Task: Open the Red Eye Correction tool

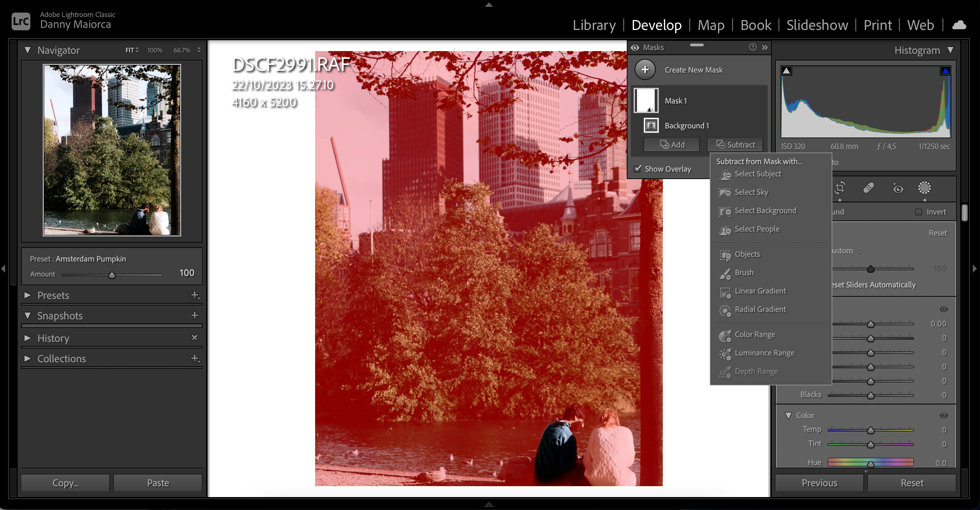Action: click(x=897, y=188)
